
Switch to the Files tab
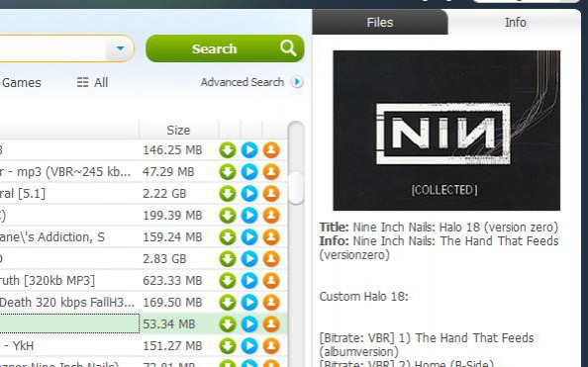(x=380, y=22)
